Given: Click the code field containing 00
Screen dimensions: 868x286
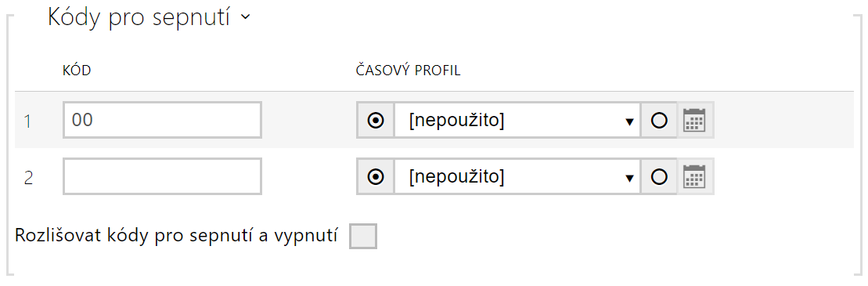Looking at the screenshot, I should click(x=162, y=120).
